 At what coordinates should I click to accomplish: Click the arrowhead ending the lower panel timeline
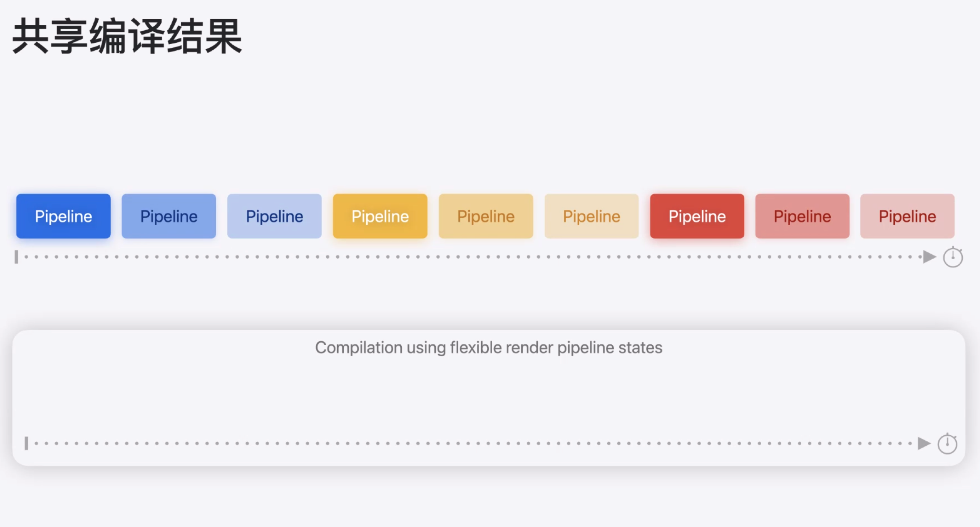[x=924, y=443]
